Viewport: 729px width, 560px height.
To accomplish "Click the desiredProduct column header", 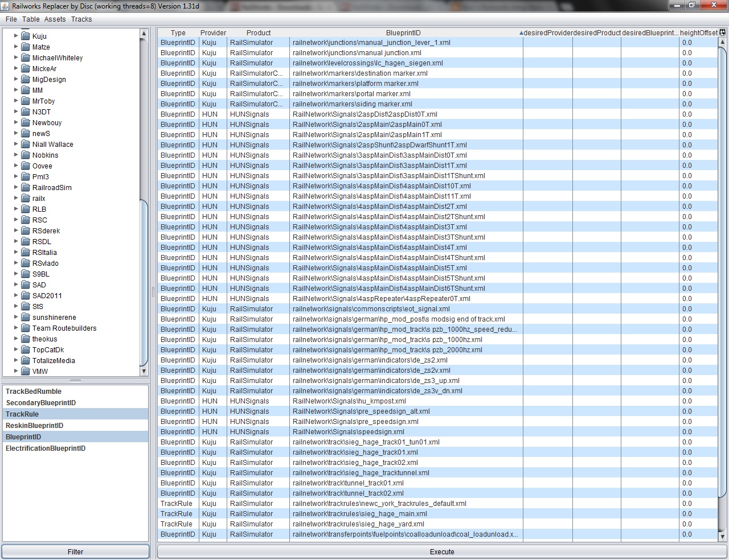I will pos(597,32).
